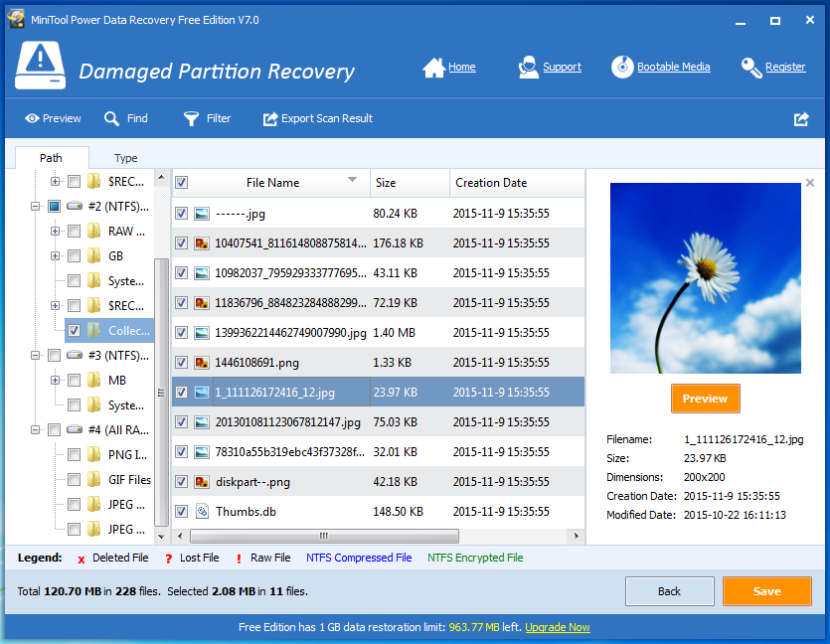The height and width of the screenshot is (644, 830).
Task: Open the Path tab
Action: point(52,157)
